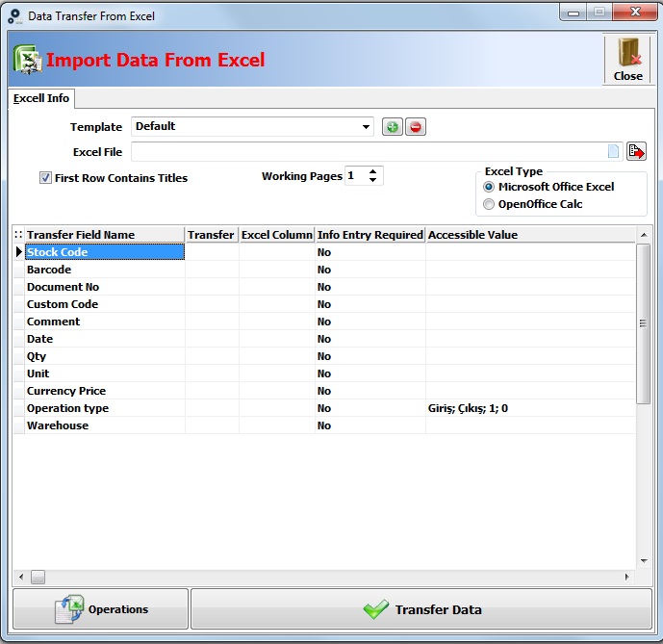The width and height of the screenshot is (663, 644).
Task: Click the app icon in the title bar
Action: (x=15, y=16)
